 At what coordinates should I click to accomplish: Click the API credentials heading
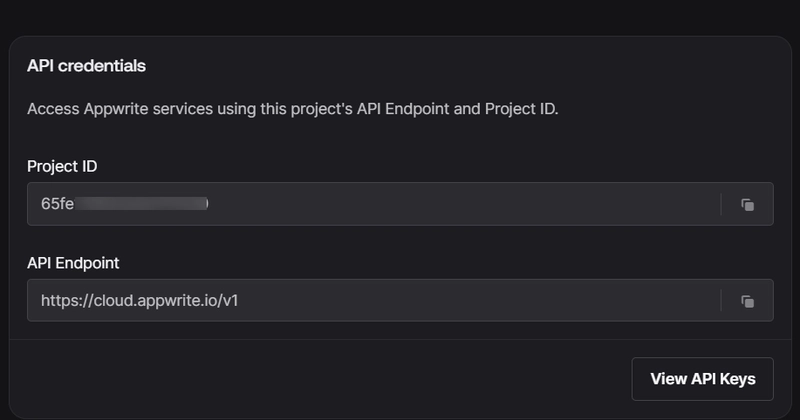pyautogui.click(x=86, y=66)
